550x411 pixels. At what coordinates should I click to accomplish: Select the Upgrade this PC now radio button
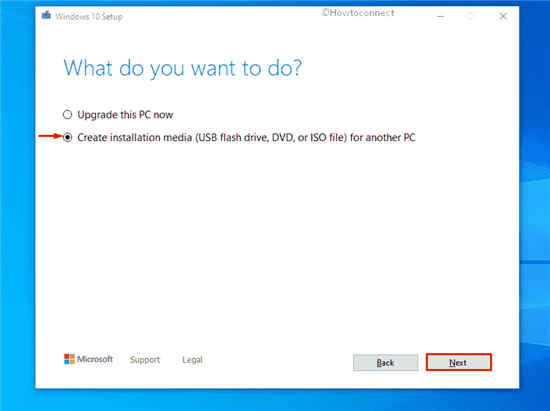[x=67, y=115]
